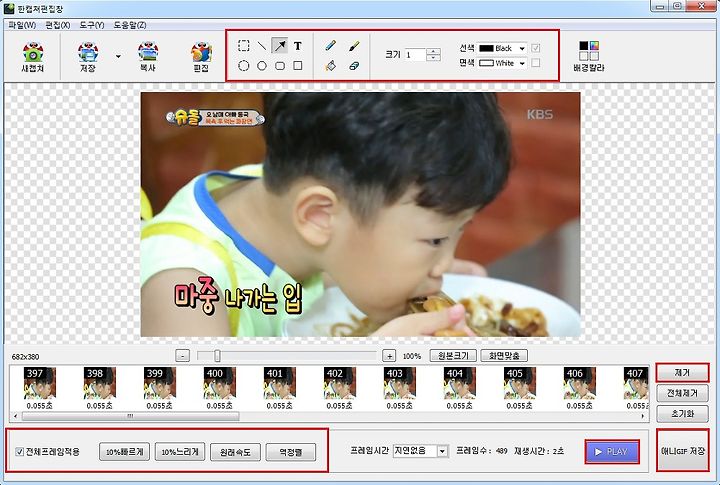Image resolution: width=720 pixels, height=485 pixels.
Task: Open the 도구(Y) menu
Action: click(92, 25)
